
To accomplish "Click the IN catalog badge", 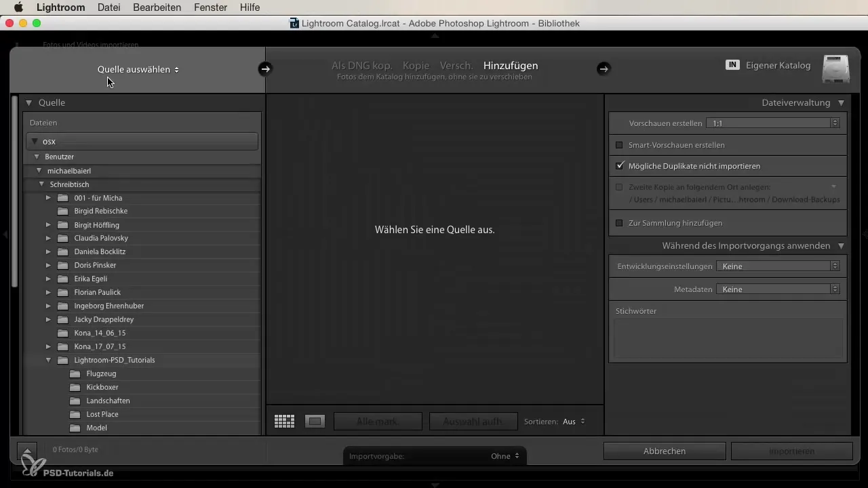I will [732, 65].
